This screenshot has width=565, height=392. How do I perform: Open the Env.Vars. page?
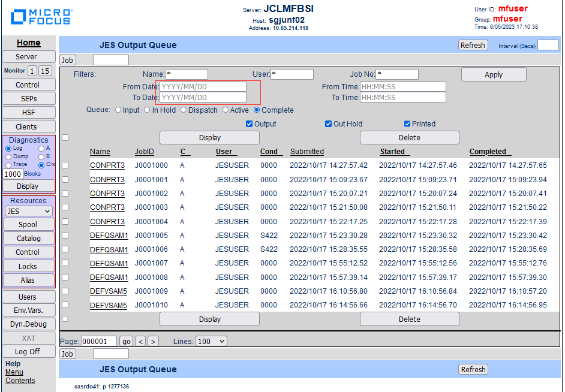[x=29, y=310]
